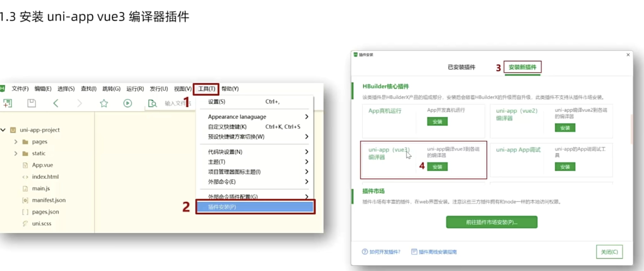
Task: Click the 关闭(C) button
Action: coord(609,252)
